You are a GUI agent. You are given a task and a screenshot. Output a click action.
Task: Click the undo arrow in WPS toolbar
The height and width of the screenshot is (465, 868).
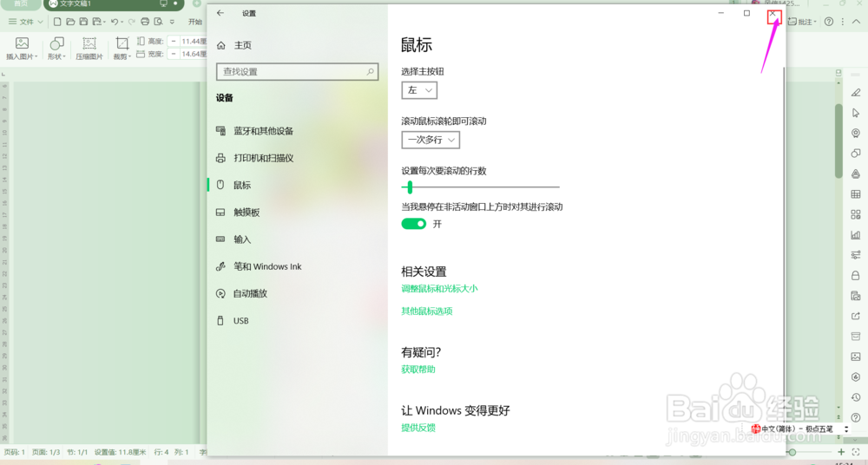coord(115,22)
